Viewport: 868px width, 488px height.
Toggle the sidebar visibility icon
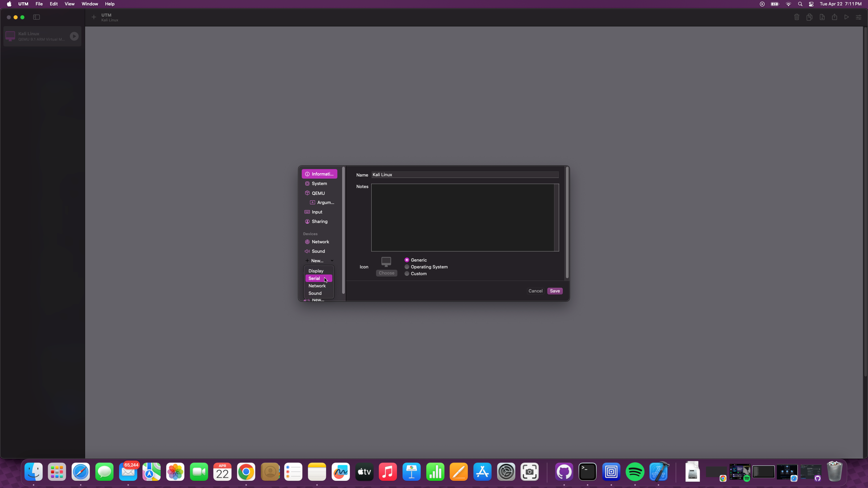point(37,17)
